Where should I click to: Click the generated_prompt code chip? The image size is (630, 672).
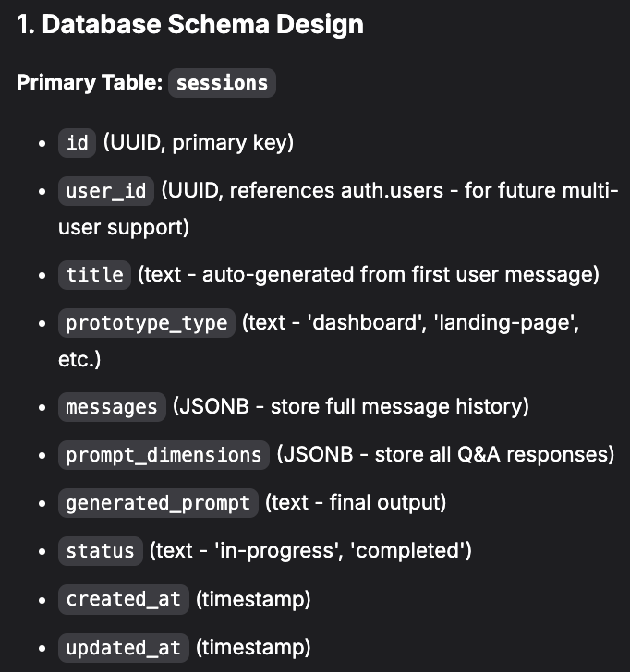158,503
